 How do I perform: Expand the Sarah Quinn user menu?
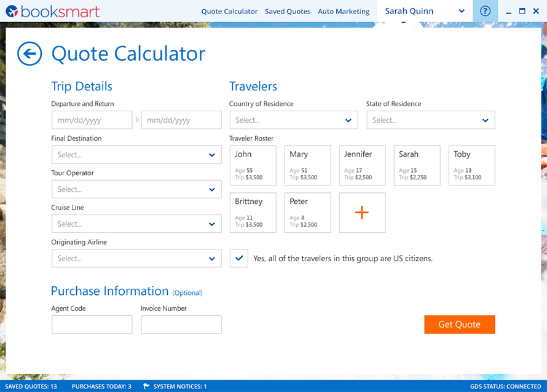425,11
